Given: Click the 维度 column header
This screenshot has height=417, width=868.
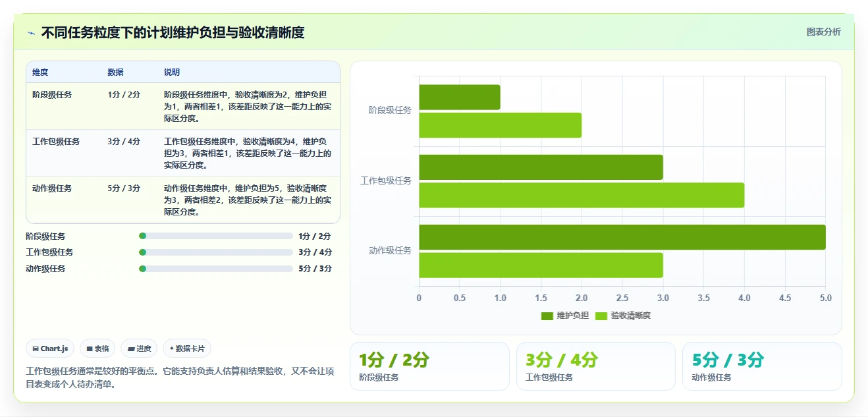Looking at the screenshot, I should pos(40,72).
